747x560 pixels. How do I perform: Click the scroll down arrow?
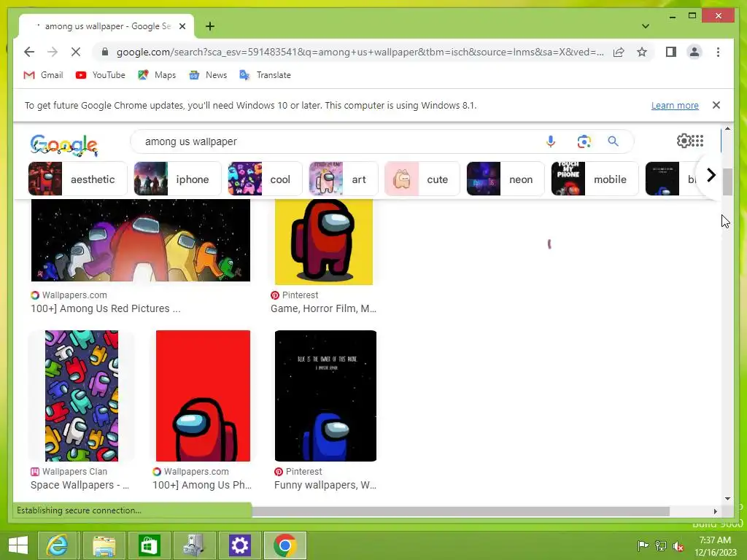(x=727, y=499)
